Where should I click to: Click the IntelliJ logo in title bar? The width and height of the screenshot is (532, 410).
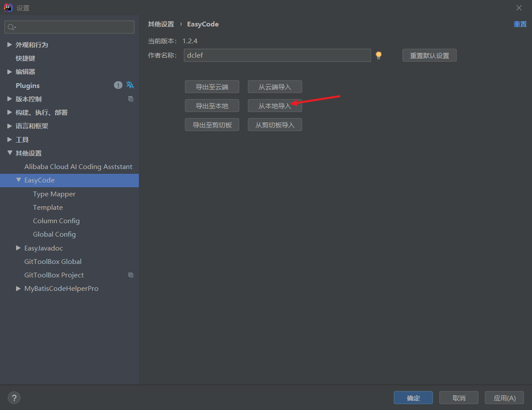point(8,7)
